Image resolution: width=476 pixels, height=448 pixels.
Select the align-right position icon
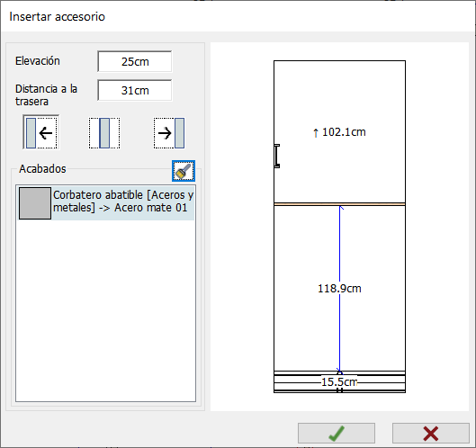click(x=169, y=133)
